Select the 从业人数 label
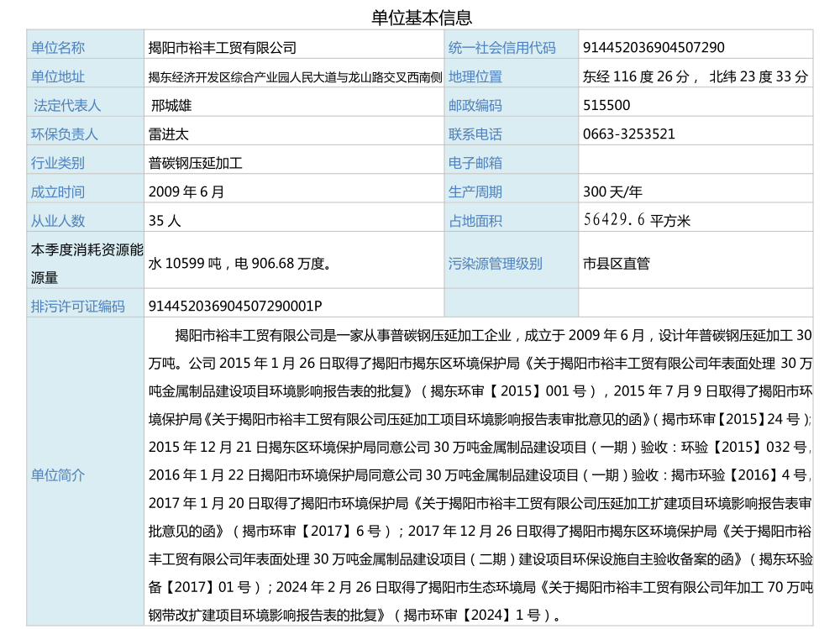840x629 pixels. coord(58,221)
